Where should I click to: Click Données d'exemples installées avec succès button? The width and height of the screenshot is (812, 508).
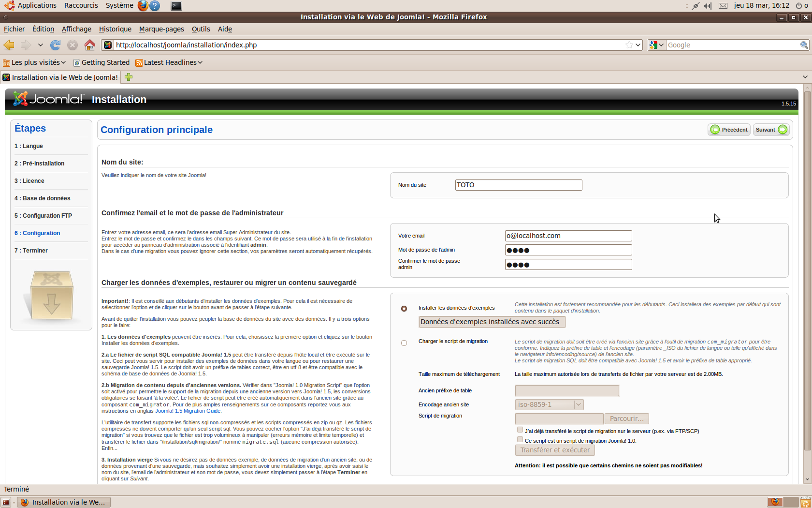(492, 322)
